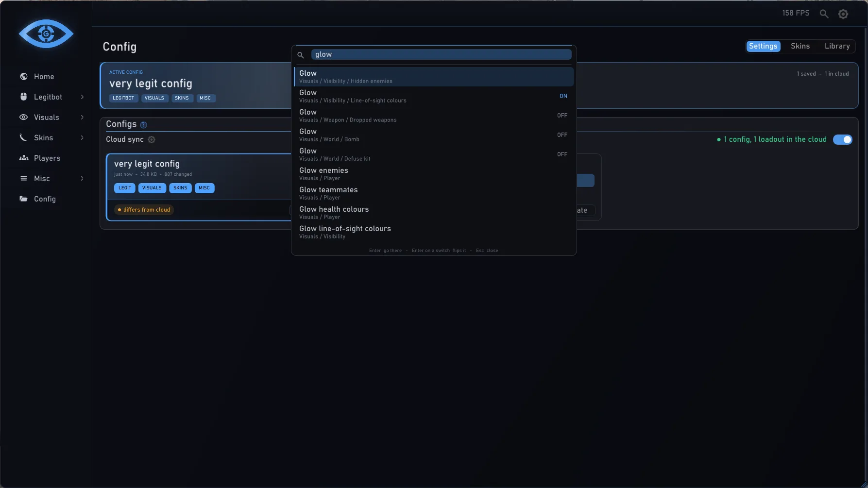Click the Players group icon
868x488 pixels.
(23, 158)
